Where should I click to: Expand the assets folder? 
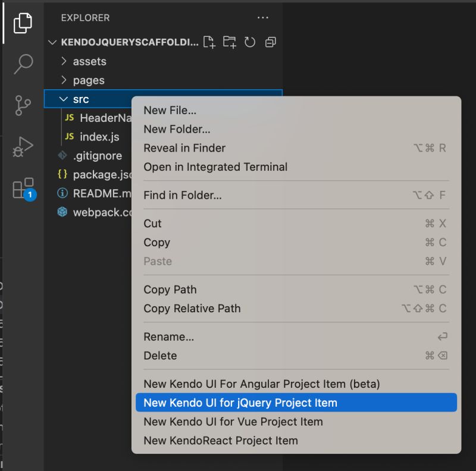tap(89, 61)
